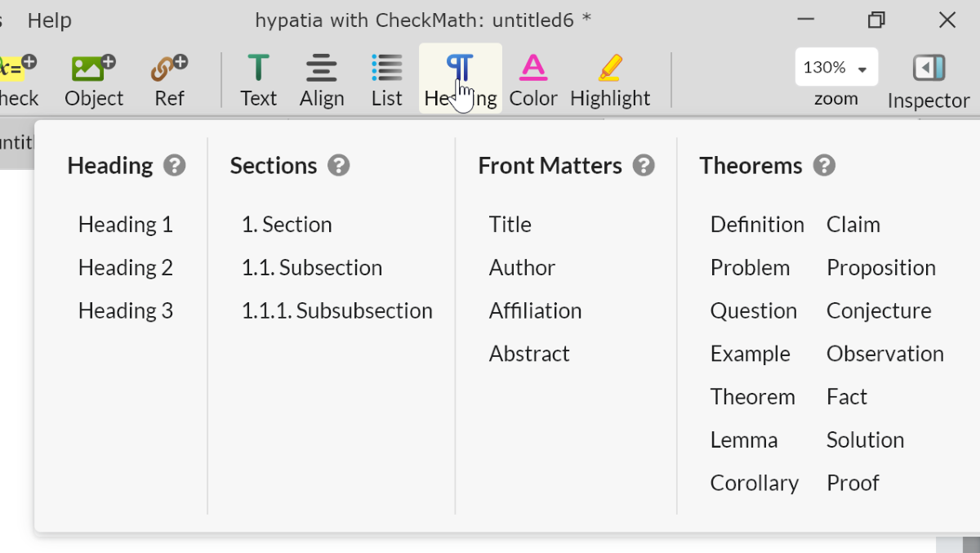Open the Ref link icon

pos(169,69)
